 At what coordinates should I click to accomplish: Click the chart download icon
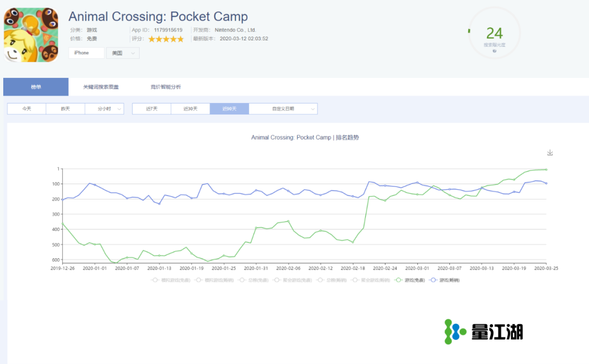[550, 153]
